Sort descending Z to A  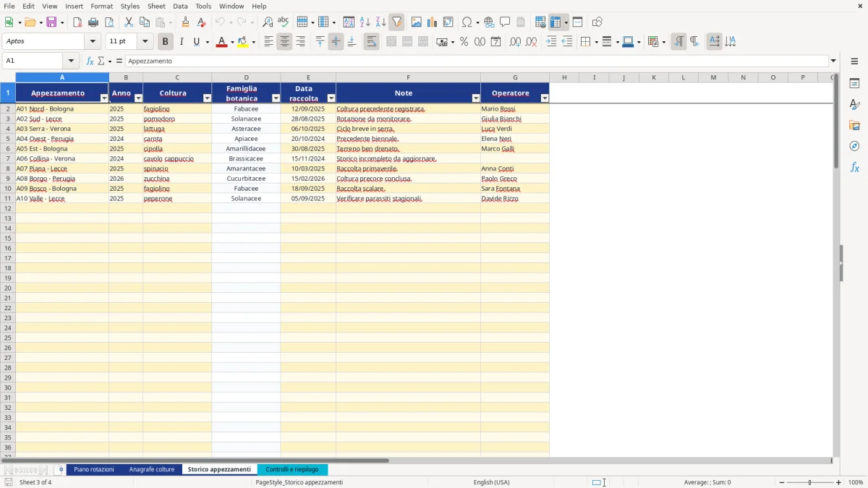tap(381, 22)
